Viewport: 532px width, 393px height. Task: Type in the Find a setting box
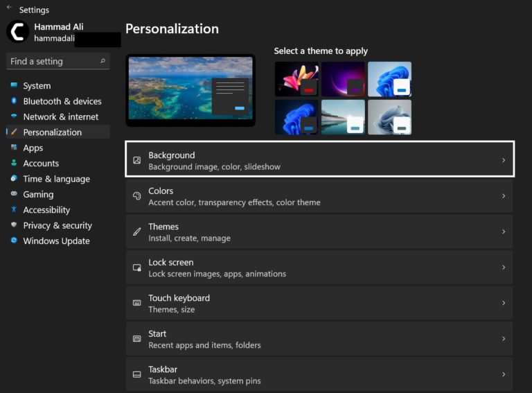pyautogui.click(x=52, y=61)
